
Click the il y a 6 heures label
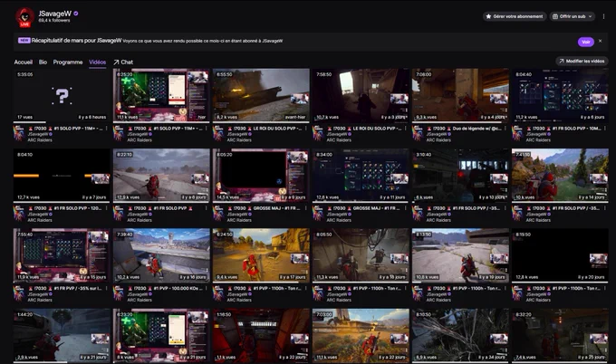coord(91,117)
